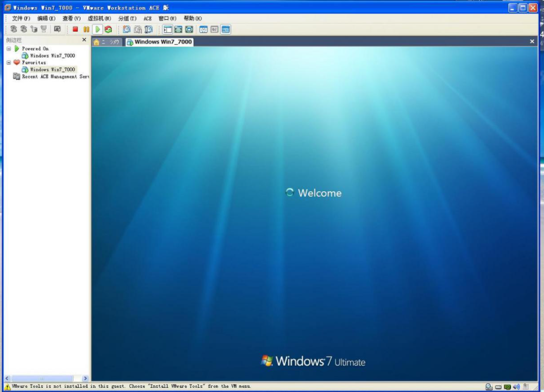Click the toolbar icon left of Power Off
This screenshot has width=544, height=392.
click(x=57, y=29)
